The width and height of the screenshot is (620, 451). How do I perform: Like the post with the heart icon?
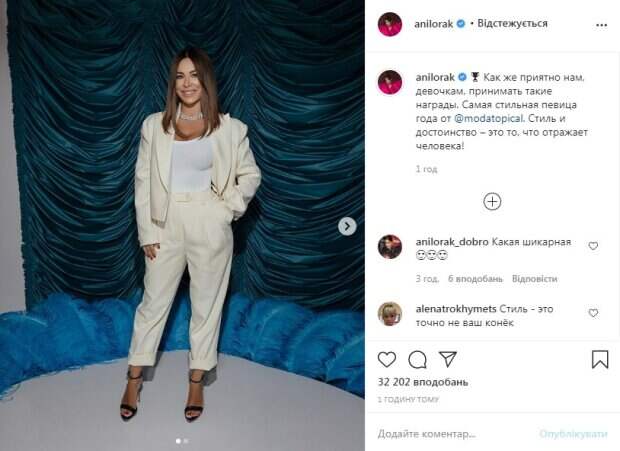387,359
